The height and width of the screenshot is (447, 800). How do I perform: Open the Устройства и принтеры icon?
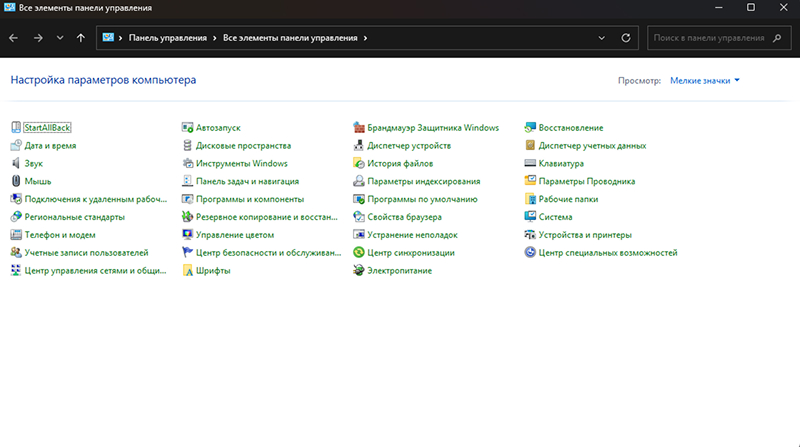point(530,235)
